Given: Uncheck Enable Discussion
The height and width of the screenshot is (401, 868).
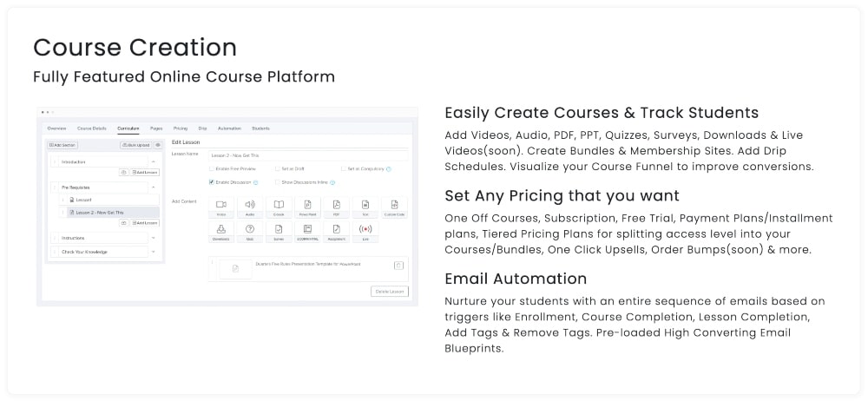Looking at the screenshot, I should coord(211,182).
